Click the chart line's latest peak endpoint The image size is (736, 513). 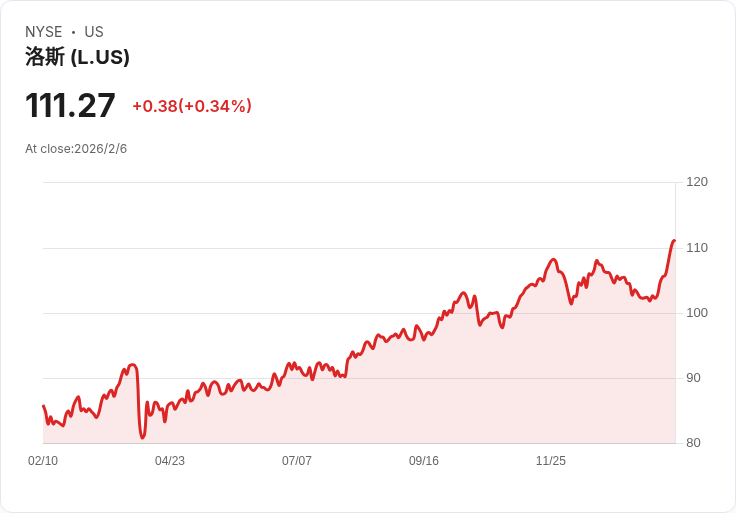click(674, 241)
